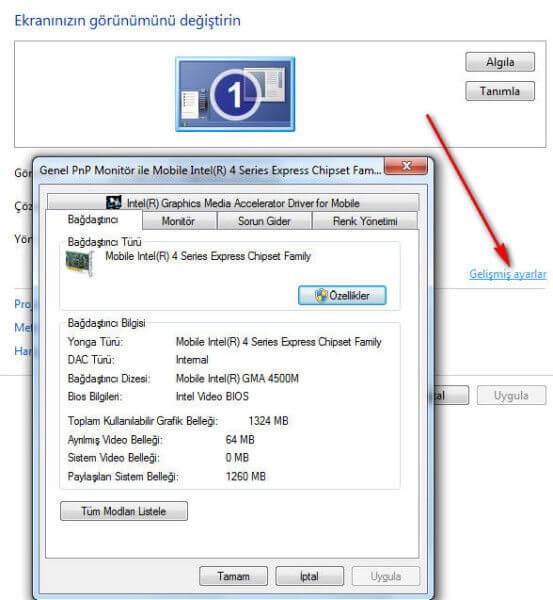Cancel the dialog with İptal
The width and height of the screenshot is (553, 600).
tap(309, 576)
